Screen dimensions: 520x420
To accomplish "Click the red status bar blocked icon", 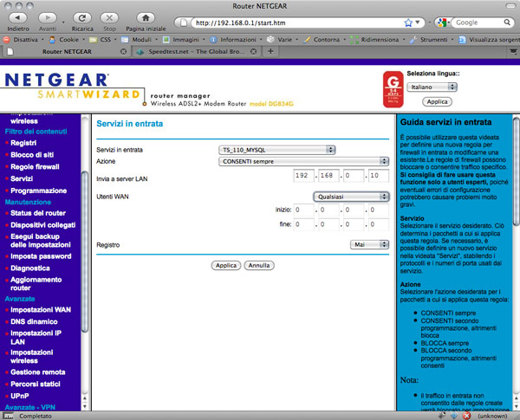I will 466,416.
